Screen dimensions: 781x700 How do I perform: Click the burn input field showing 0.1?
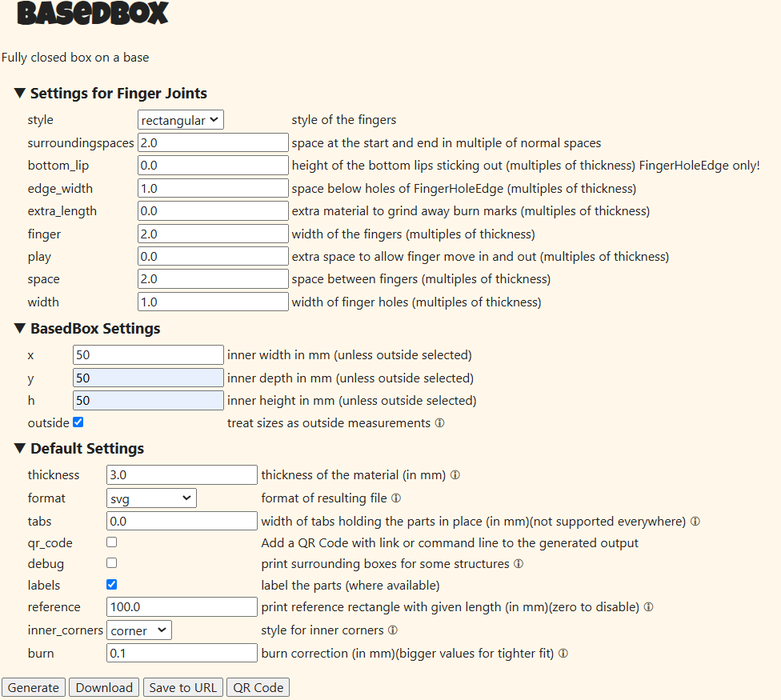pos(182,654)
